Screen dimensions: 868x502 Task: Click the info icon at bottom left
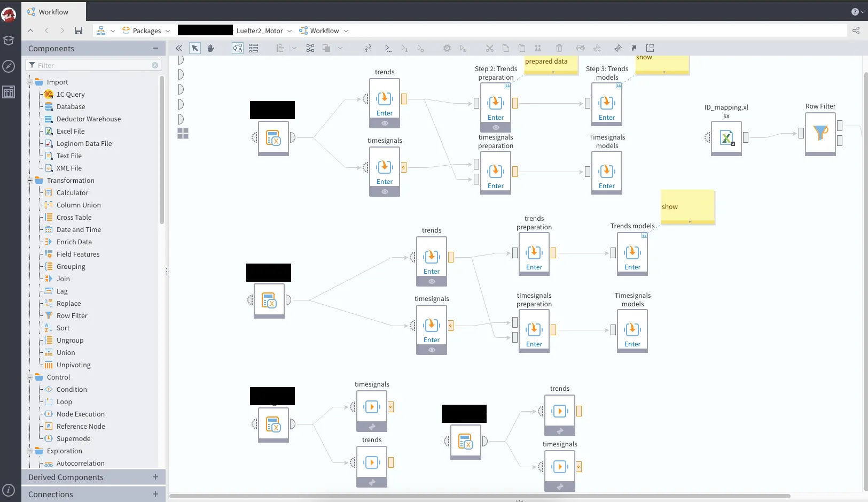point(9,490)
